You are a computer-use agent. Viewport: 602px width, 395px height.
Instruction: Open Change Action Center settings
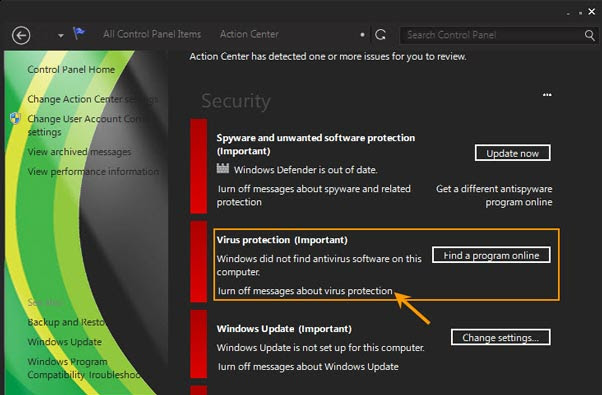click(x=93, y=99)
